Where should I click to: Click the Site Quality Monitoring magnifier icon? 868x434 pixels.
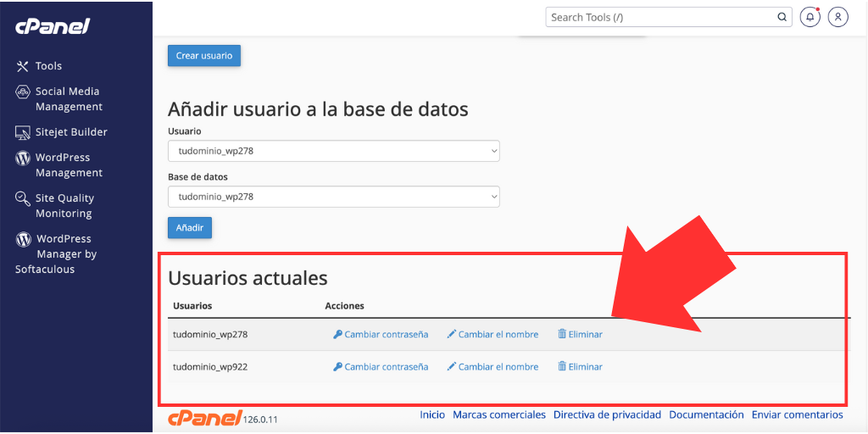click(x=22, y=198)
